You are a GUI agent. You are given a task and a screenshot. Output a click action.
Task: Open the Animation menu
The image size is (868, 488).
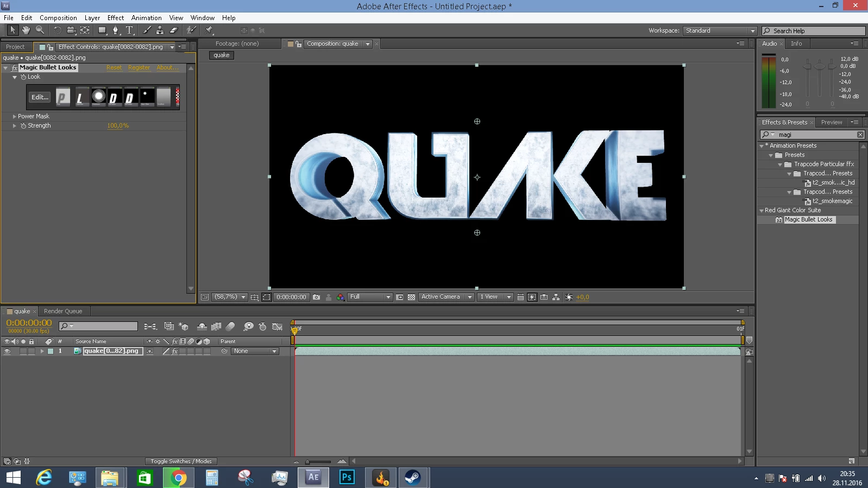tap(146, 17)
